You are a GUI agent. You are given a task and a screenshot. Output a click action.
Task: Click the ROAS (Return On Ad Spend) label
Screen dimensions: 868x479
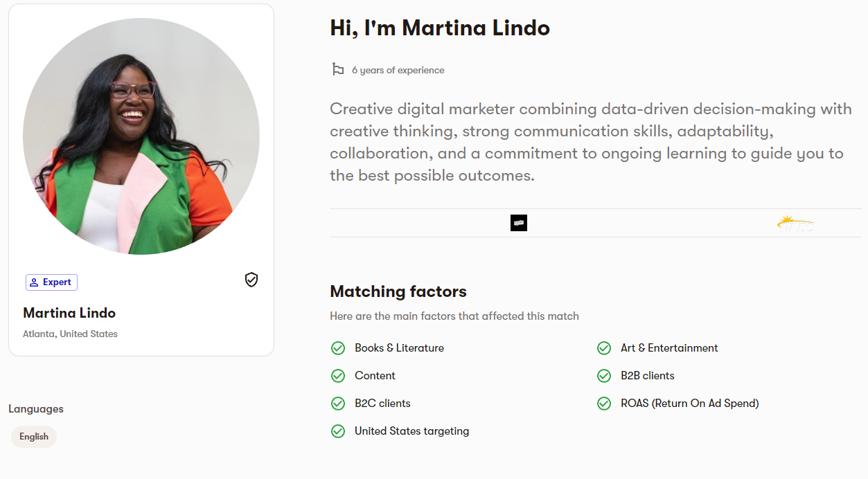click(x=690, y=404)
